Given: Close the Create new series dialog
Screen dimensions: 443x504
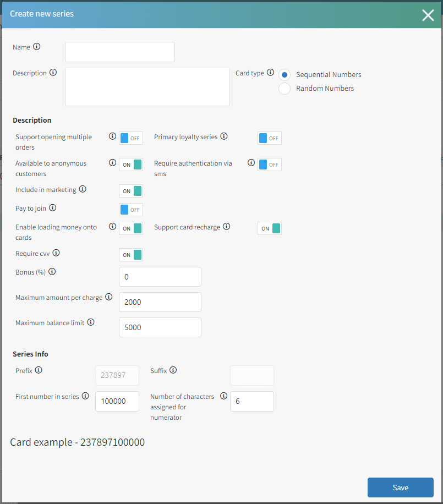Looking at the screenshot, I should (x=428, y=15).
